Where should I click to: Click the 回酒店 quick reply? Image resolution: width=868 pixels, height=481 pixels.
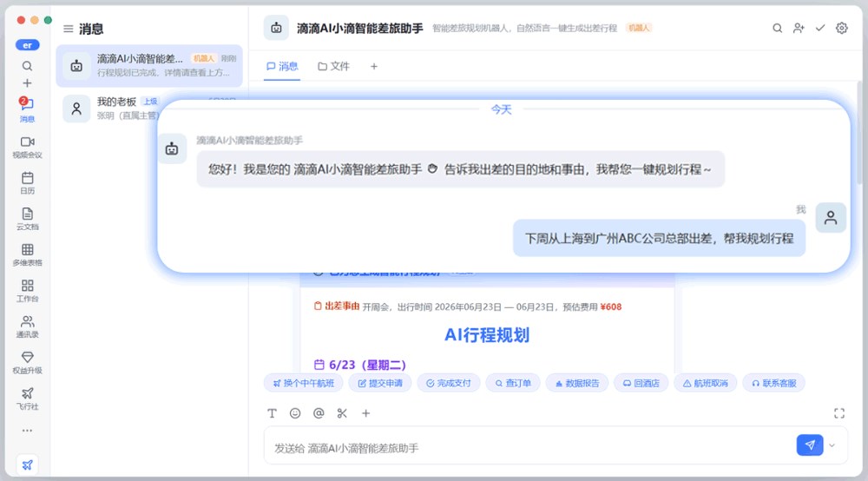[641, 383]
